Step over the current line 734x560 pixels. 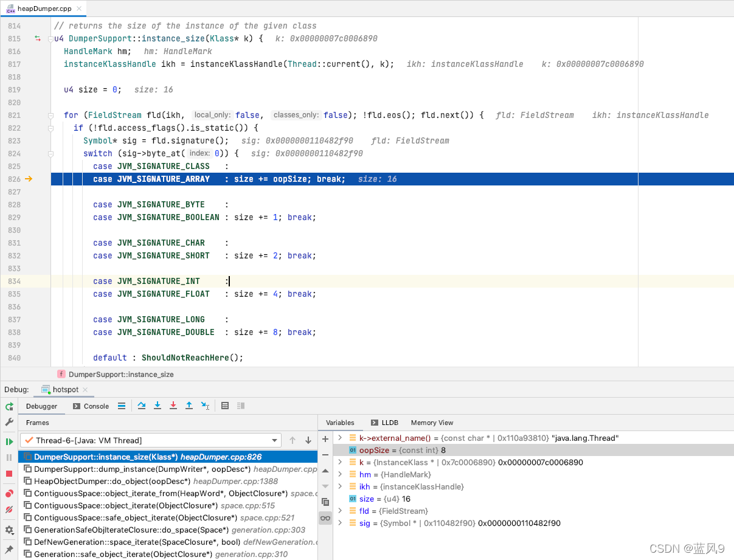point(141,407)
